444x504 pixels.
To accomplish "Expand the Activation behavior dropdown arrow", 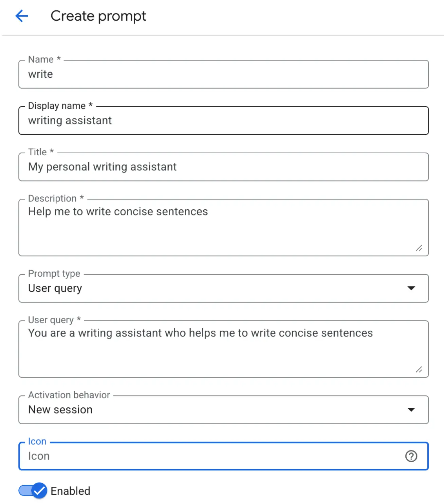I will [x=411, y=410].
